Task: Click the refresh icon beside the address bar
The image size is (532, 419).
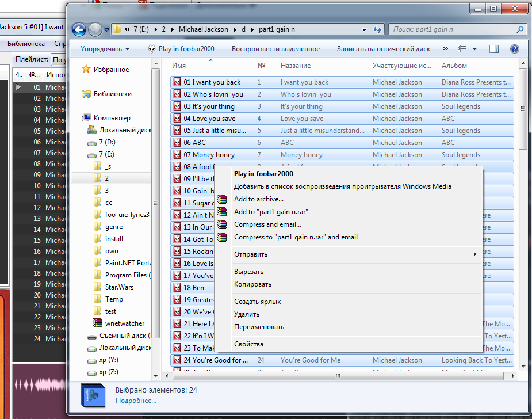Action: pos(378,29)
